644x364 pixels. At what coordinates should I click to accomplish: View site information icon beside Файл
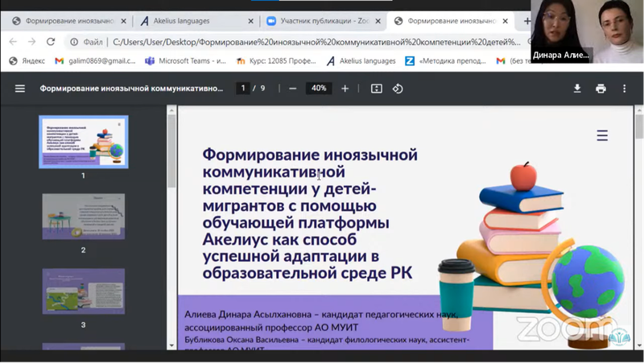pos(74,42)
